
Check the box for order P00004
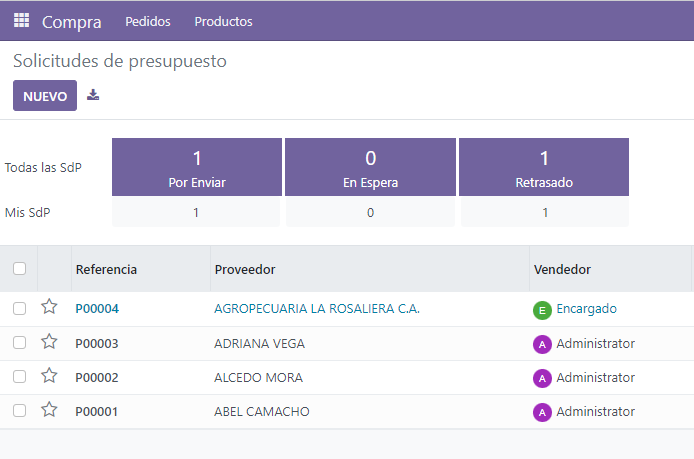point(19,309)
